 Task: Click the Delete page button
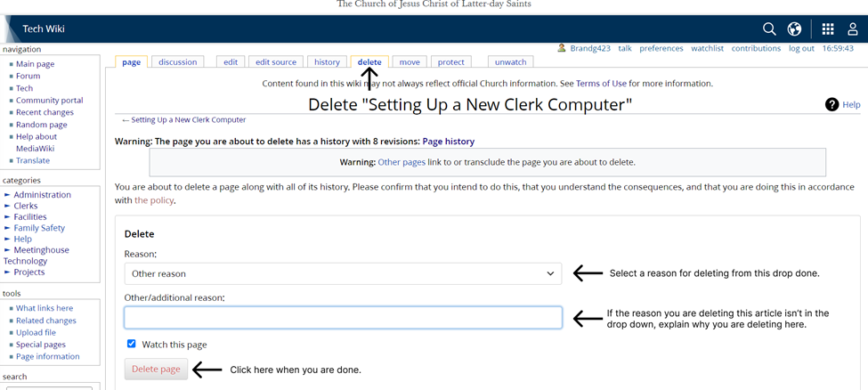pyautogui.click(x=156, y=370)
